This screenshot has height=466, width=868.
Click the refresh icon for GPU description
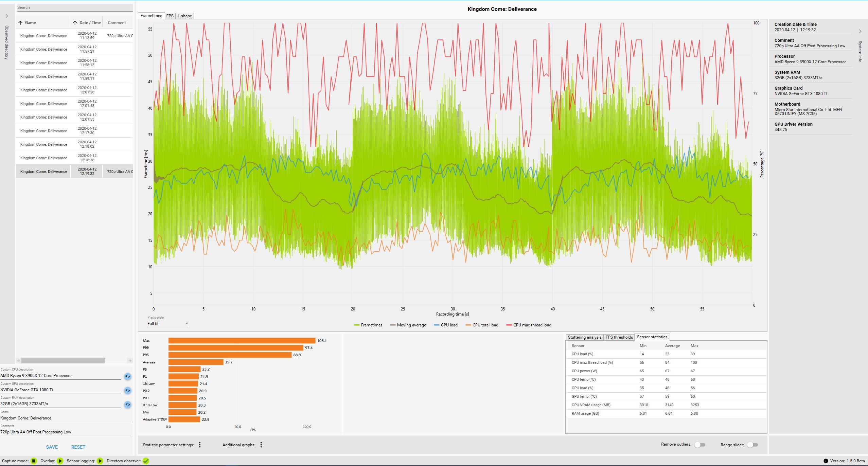(x=127, y=391)
